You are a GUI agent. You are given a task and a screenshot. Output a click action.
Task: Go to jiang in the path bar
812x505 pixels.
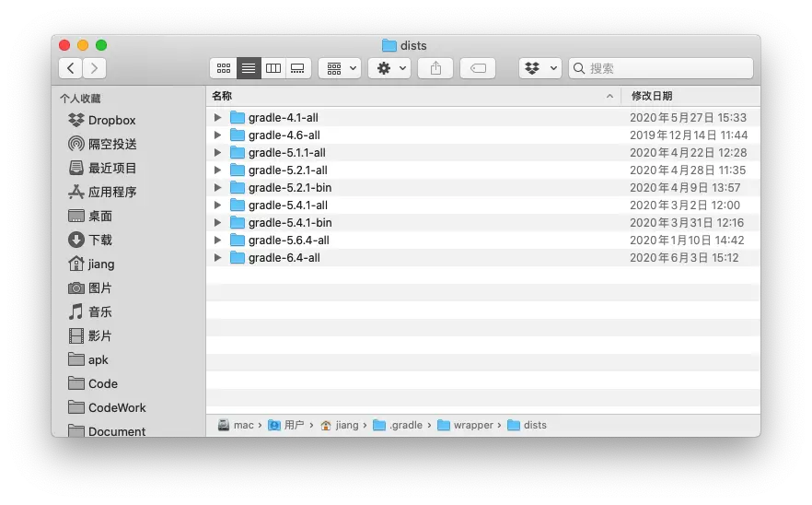339,425
